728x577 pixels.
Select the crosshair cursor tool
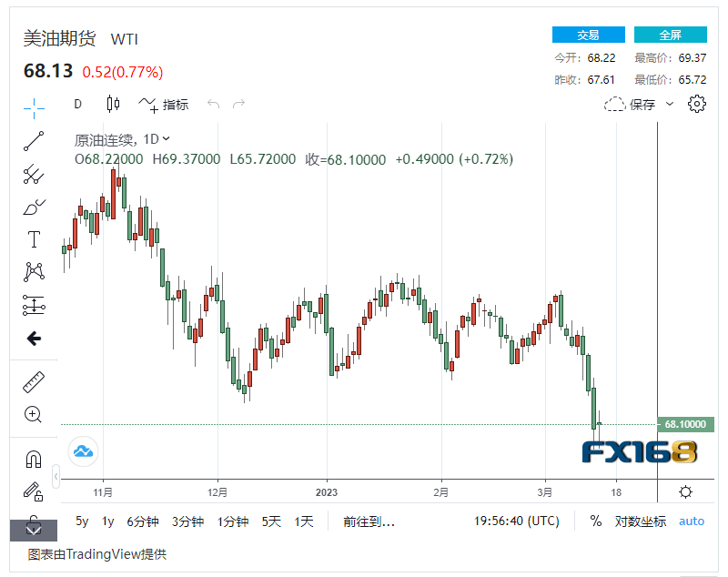tap(34, 106)
